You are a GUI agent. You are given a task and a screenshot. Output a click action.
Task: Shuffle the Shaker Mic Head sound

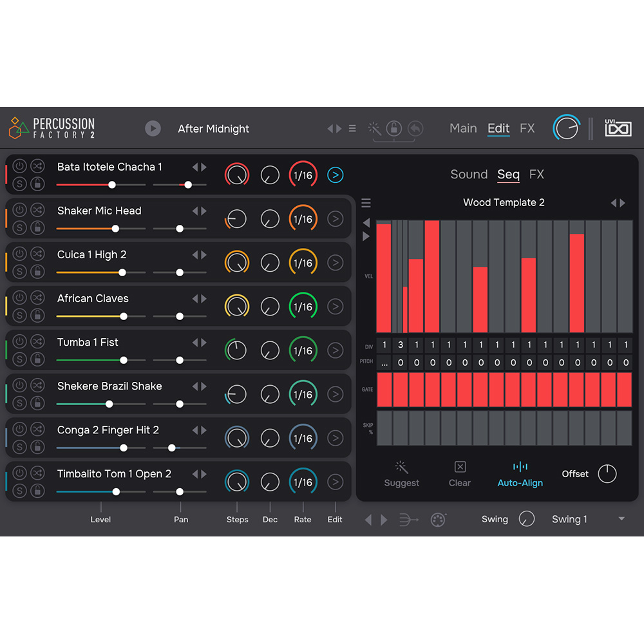(37, 211)
